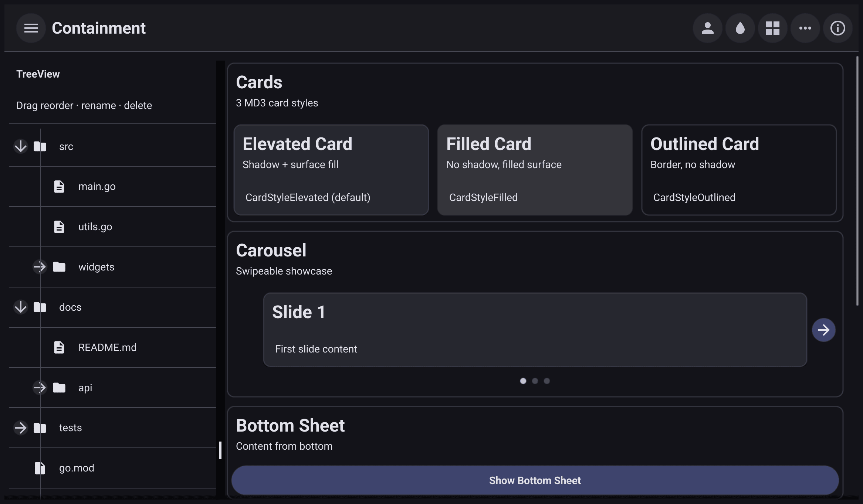Click 'No shadow, filled surface' text

click(504, 164)
